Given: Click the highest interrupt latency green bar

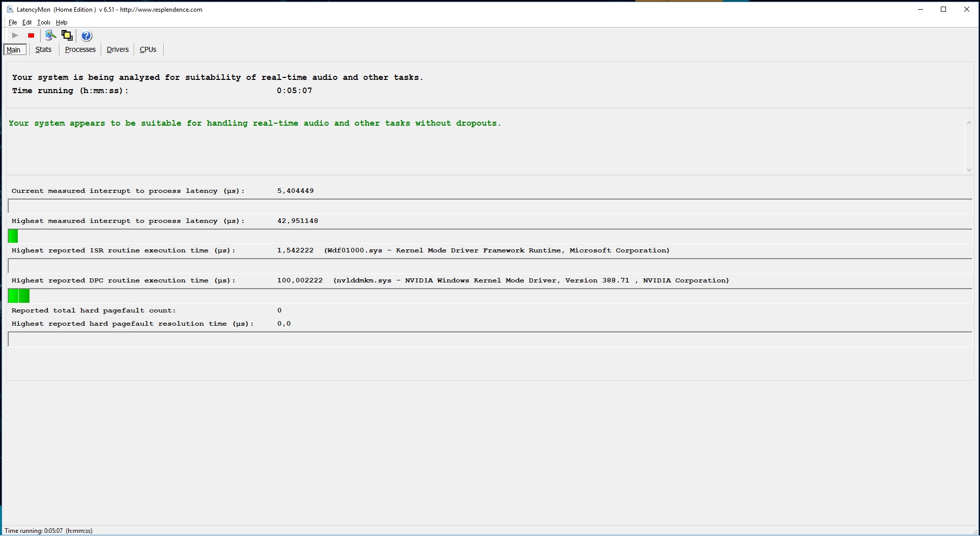Looking at the screenshot, I should pos(13,236).
